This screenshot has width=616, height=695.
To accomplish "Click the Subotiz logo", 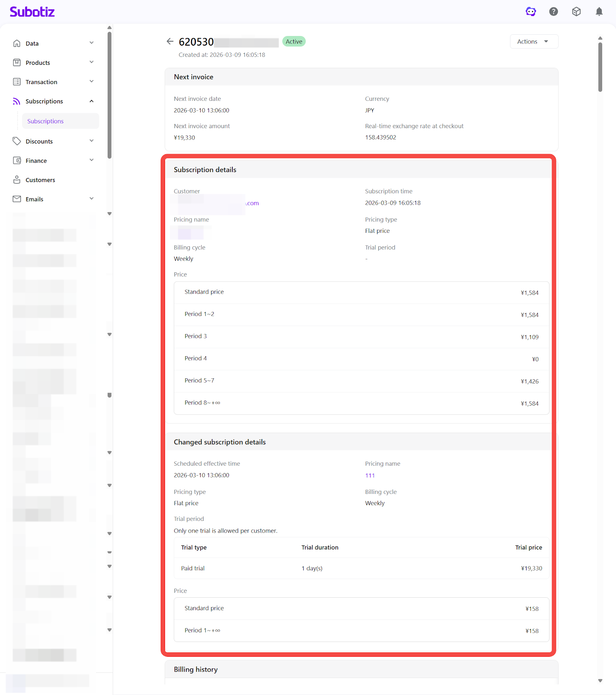I will pyautogui.click(x=32, y=12).
